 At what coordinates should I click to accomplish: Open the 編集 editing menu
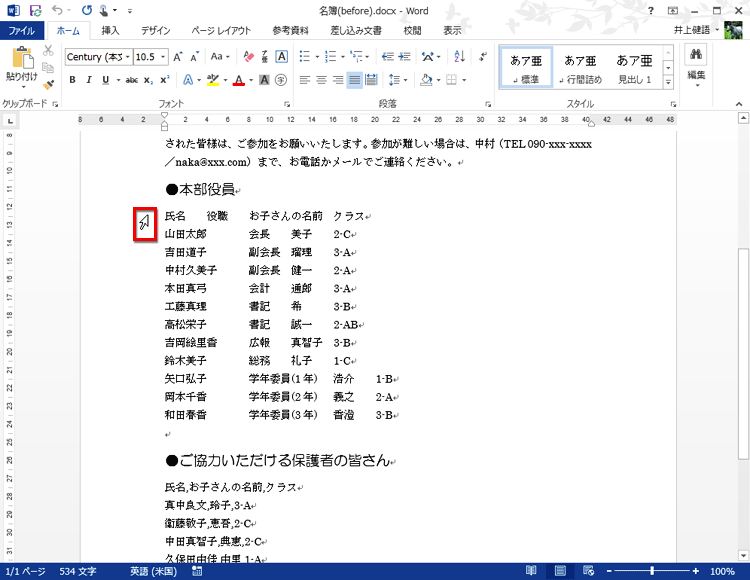696,67
